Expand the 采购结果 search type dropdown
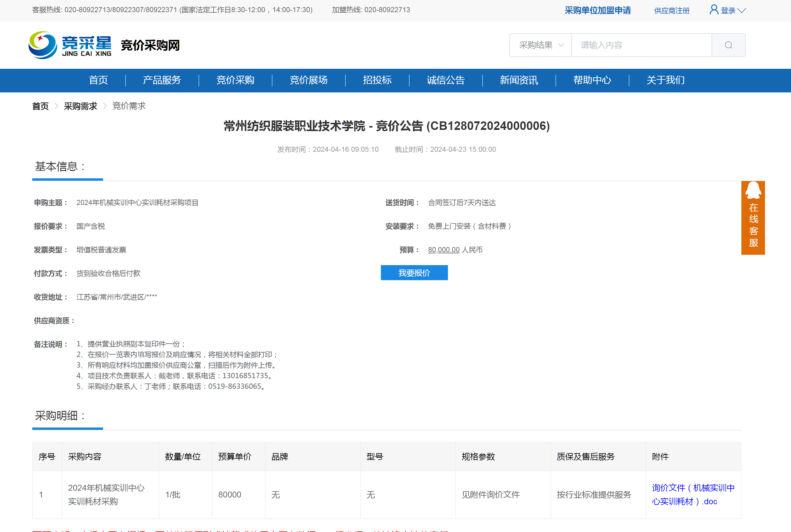Image resolution: width=791 pixels, height=532 pixels. point(540,45)
